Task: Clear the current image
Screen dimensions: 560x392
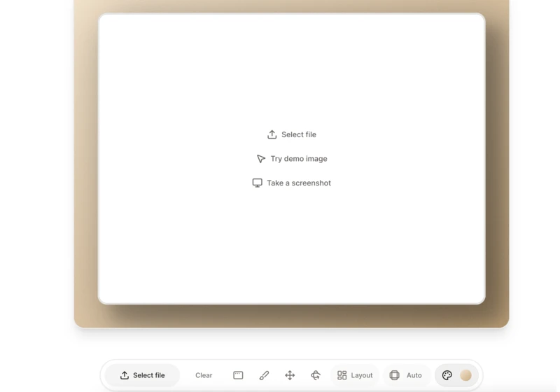Action: point(204,375)
